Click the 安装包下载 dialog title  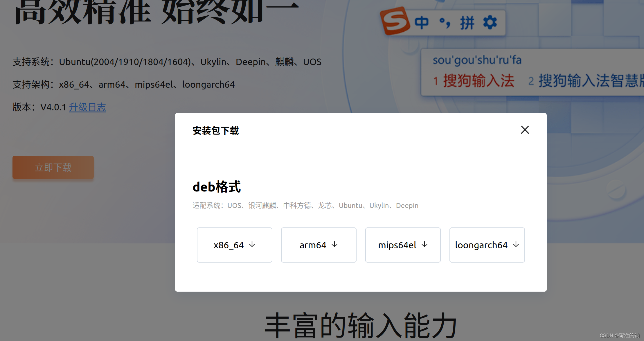click(x=215, y=130)
